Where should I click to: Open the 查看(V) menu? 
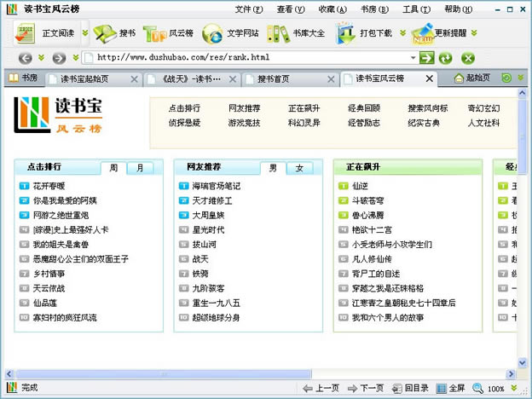[291, 9]
